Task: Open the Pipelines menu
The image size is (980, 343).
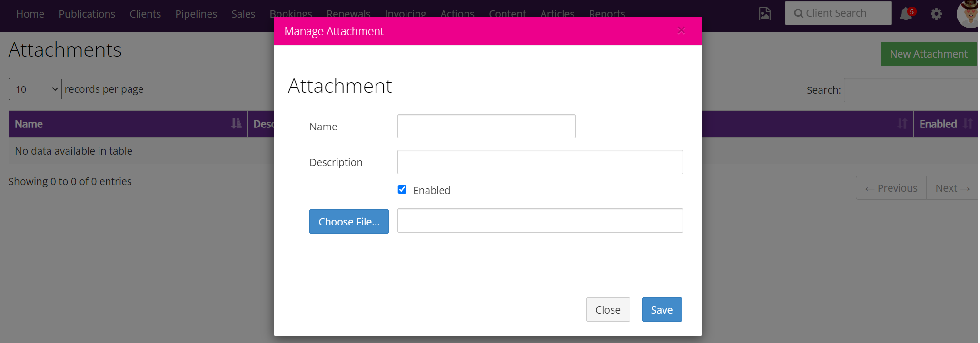Action: 196,14
